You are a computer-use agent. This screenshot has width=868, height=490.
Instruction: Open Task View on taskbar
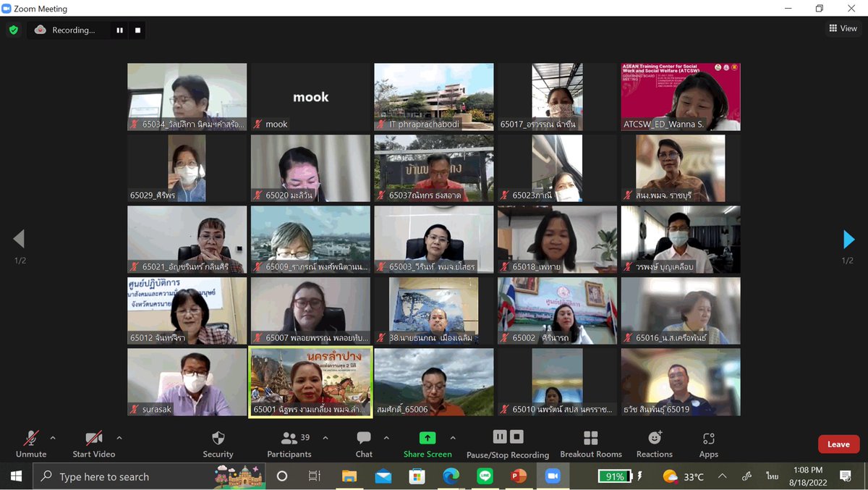(x=315, y=476)
